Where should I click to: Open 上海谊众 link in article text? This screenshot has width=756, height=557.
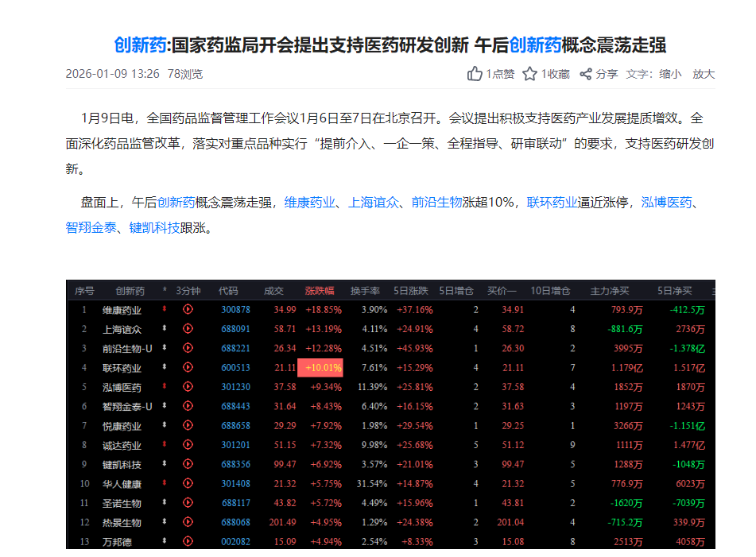tap(374, 203)
